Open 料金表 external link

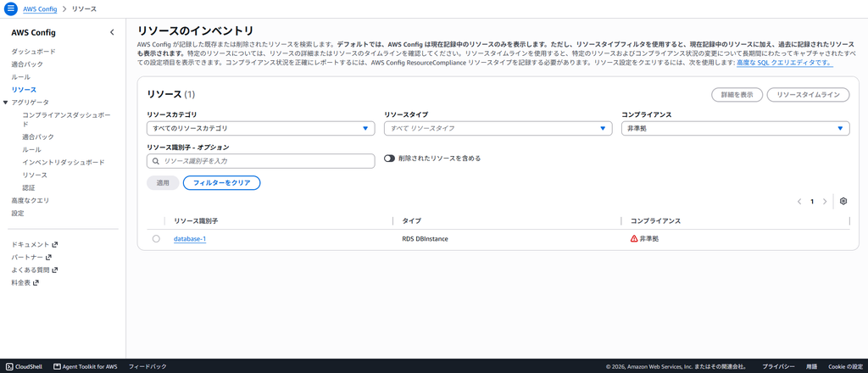25,282
